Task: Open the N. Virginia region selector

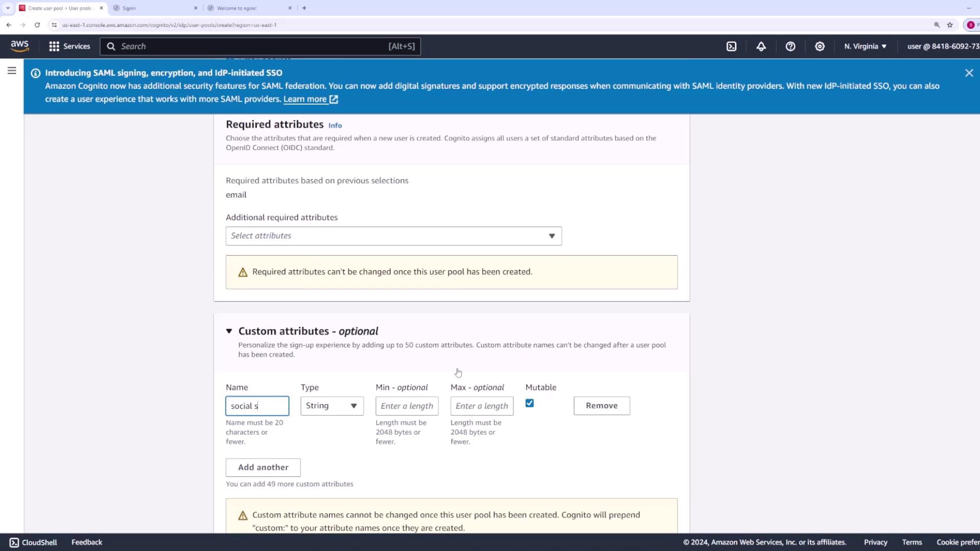Action: [x=865, y=46]
